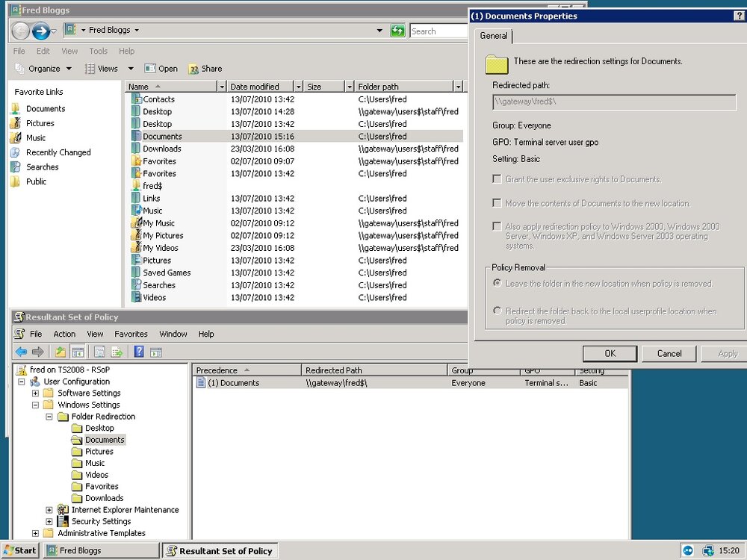Screen dimensions: 747x560
Task: Select the My Videos folder row
Action: (297, 248)
